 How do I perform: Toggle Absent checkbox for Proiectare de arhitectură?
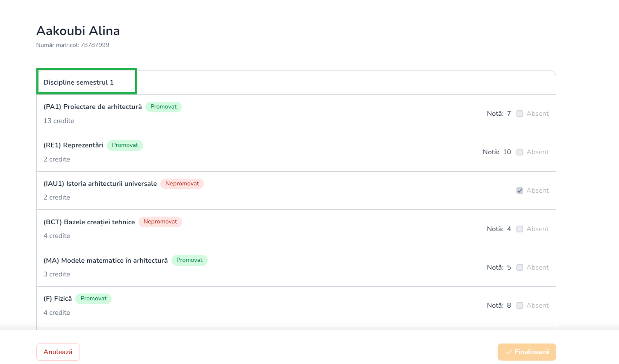pyautogui.click(x=520, y=114)
